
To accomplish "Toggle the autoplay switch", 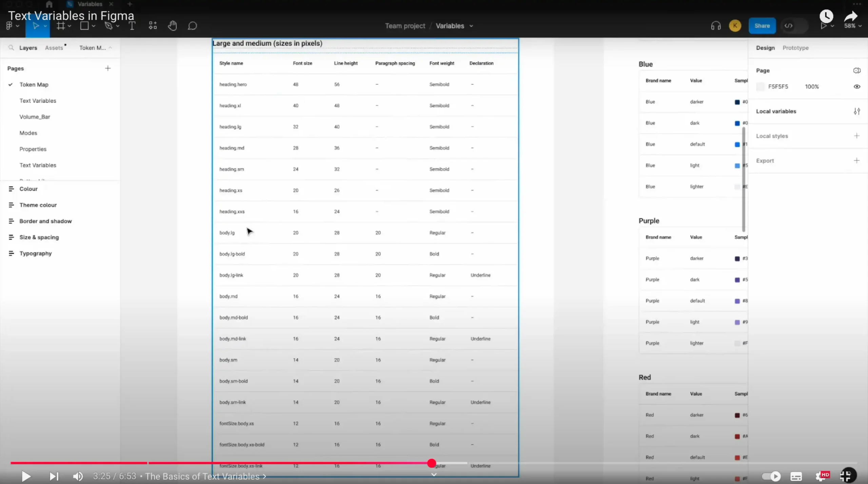I will point(771,477).
